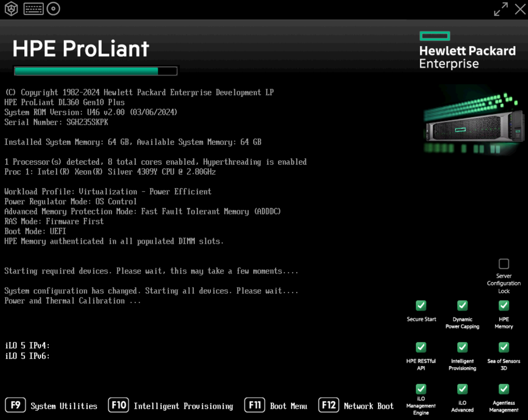Click the Boot Menu label

289,406
